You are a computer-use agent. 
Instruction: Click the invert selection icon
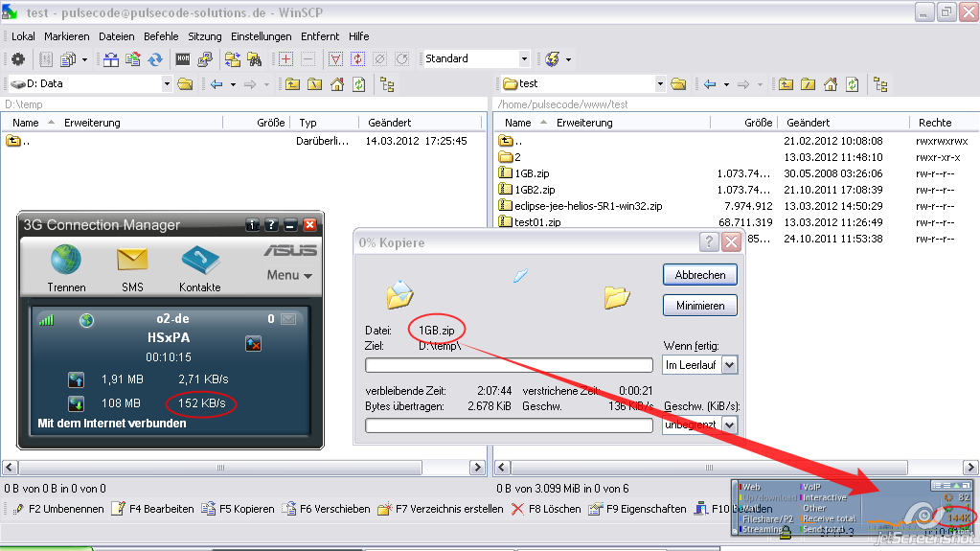357,58
